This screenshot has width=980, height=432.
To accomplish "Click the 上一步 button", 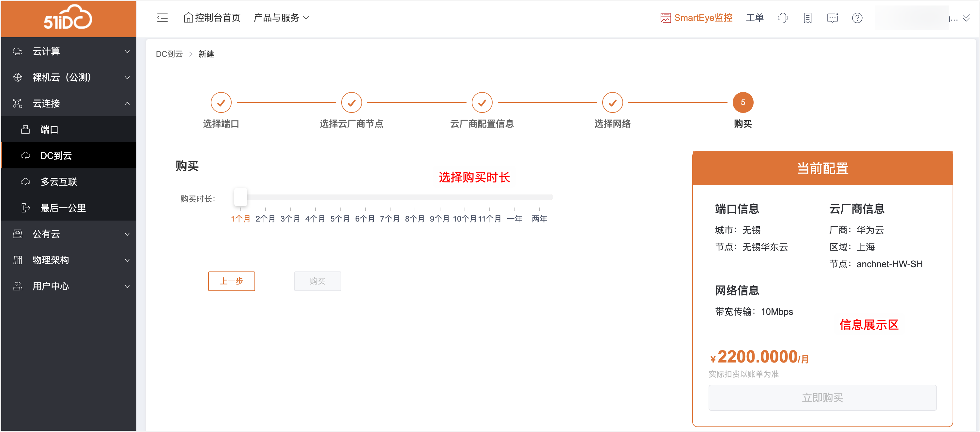I will pyautogui.click(x=231, y=281).
